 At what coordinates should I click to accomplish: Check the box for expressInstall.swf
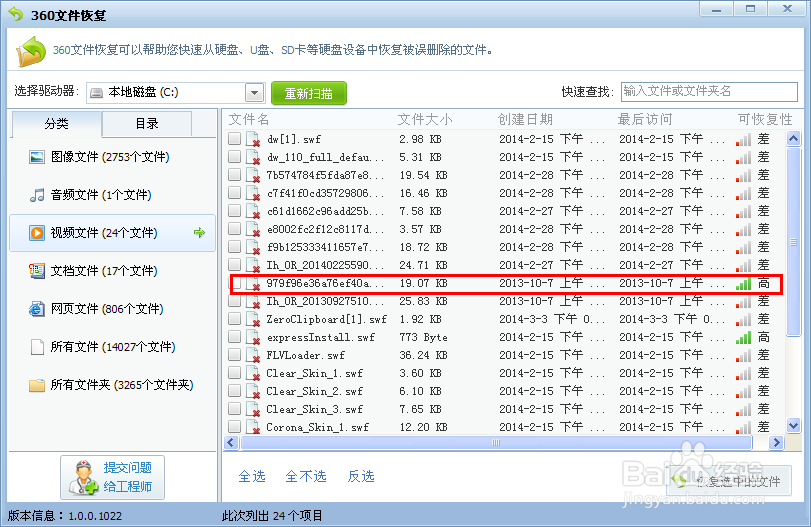tap(234, 337)
